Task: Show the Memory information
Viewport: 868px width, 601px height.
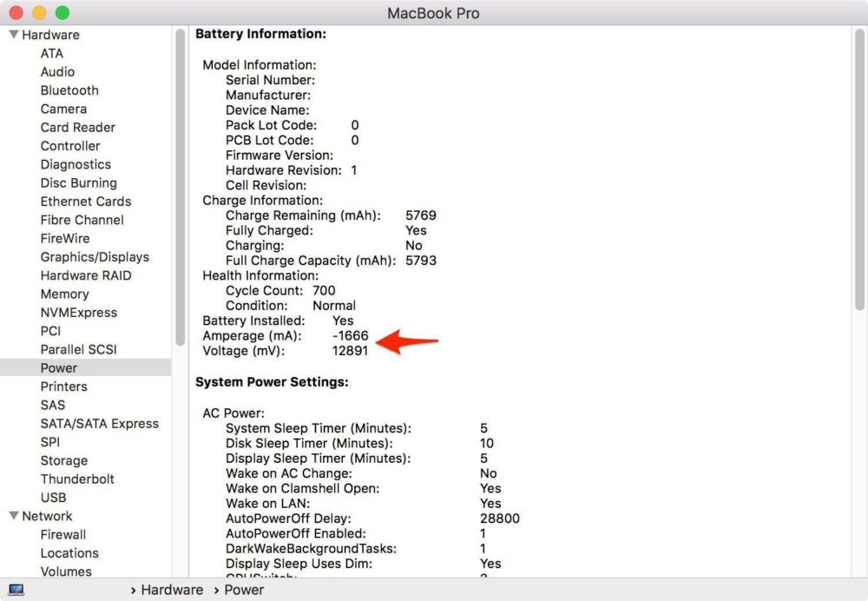Action: click(64, 294)
